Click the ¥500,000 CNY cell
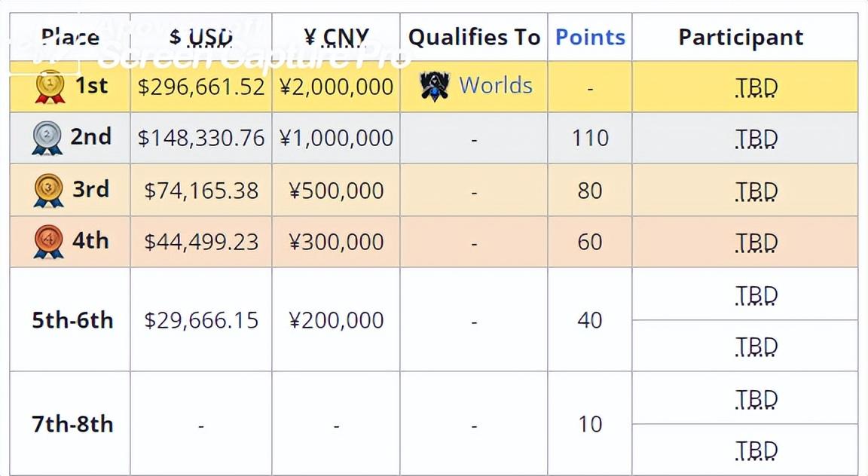 click(x=336, y=191)
